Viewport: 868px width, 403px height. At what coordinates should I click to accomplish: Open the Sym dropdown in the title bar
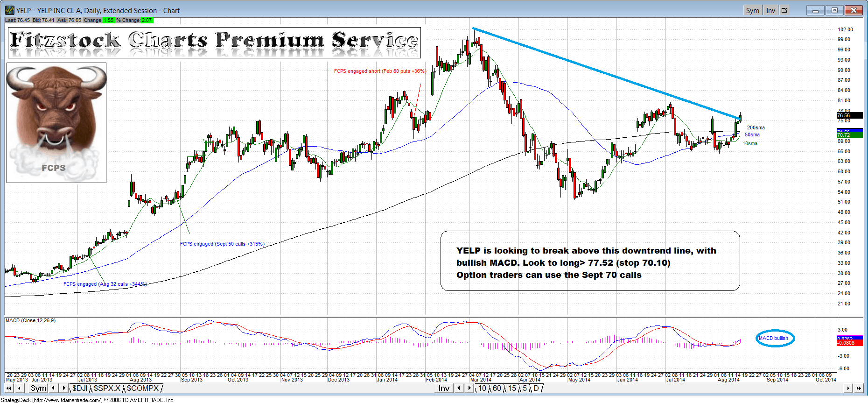tap(752, 10)
